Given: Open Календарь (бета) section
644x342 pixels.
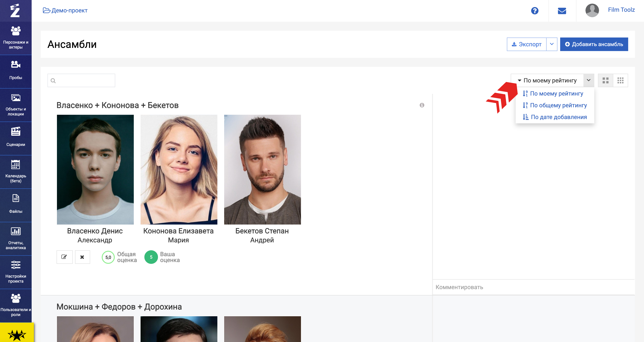Looking at the screenshot, I should [16, 172].
